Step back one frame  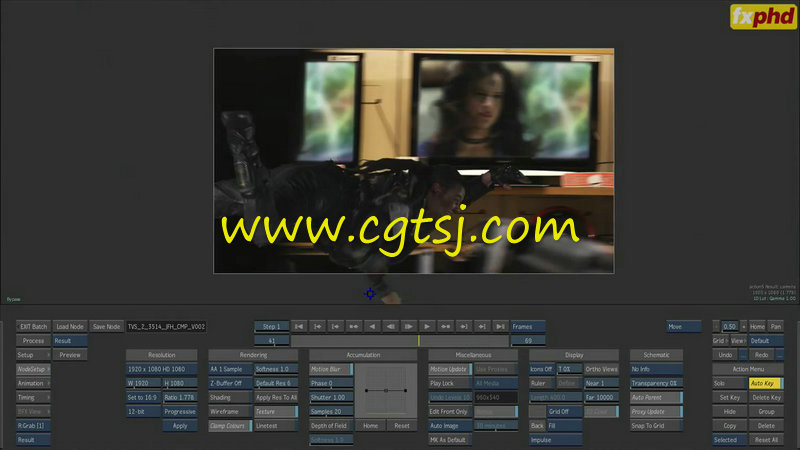pyautogui.click(x=391, y=327)
